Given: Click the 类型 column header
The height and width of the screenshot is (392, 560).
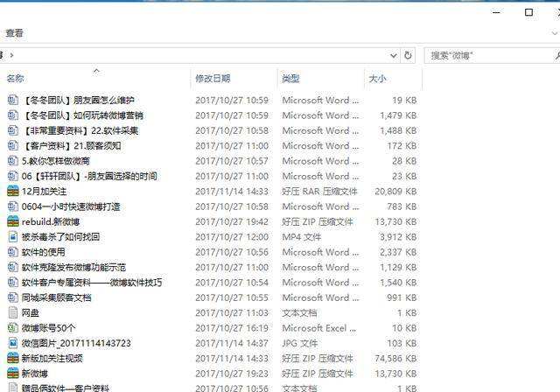Looking at the screenshot, I should point(291,79).
